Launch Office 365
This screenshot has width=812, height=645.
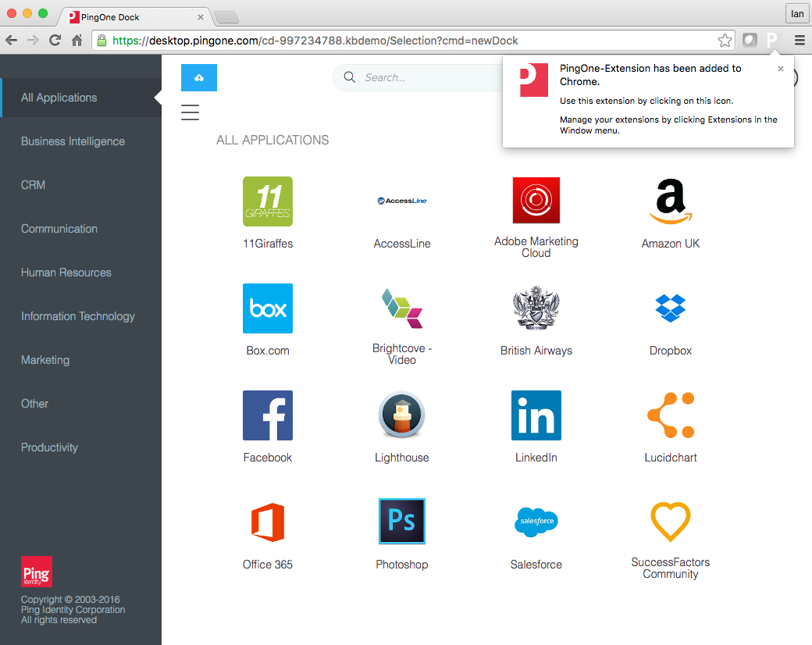click(x=268, y=521)
